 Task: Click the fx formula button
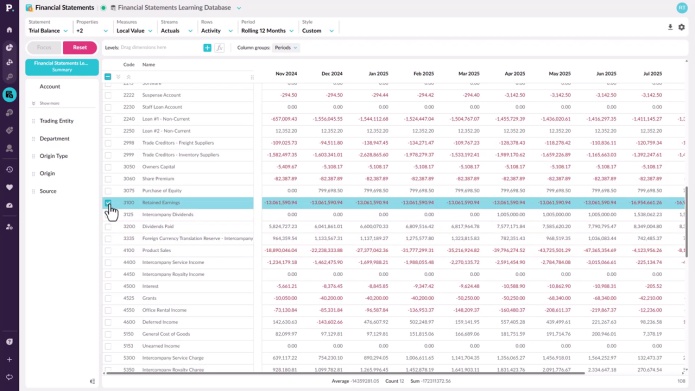tap(219, 47)
